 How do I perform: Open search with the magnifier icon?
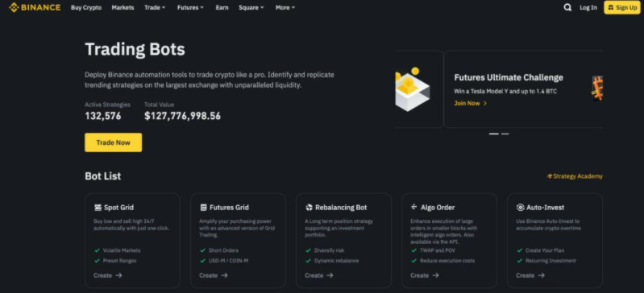(x=567, y=7)
